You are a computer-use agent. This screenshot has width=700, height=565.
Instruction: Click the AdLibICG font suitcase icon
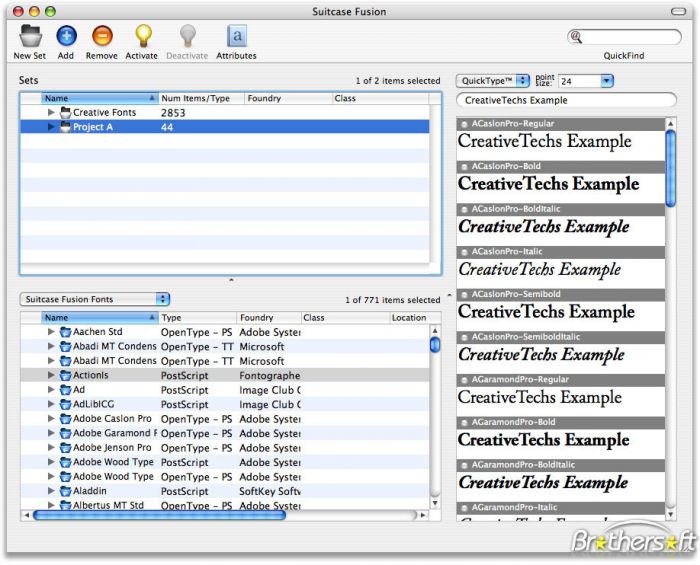(x=66, y=404)
